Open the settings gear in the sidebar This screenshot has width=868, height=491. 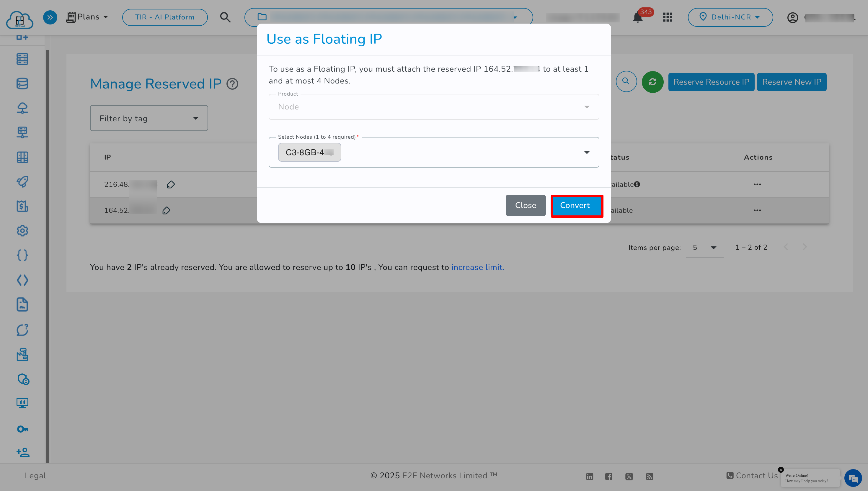pyautogui.click(x=22, y=231)
